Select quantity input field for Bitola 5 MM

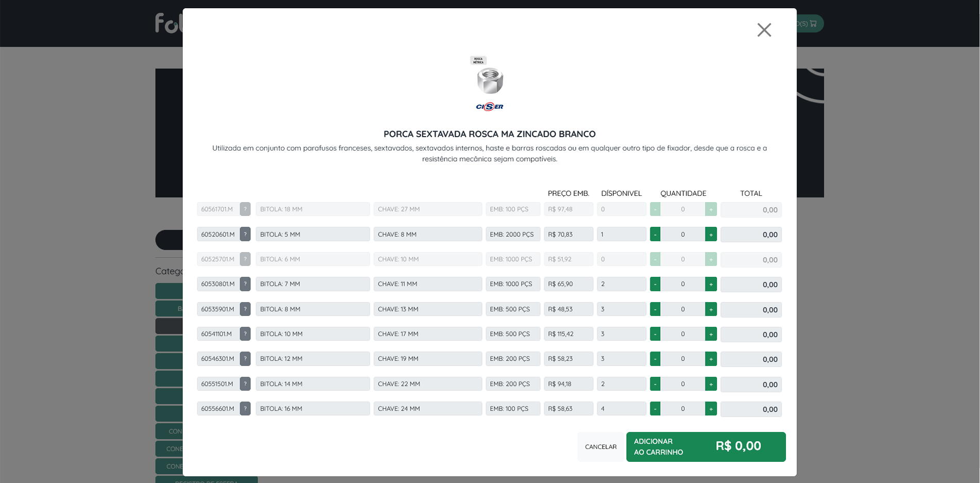click(x=683, y=235)
